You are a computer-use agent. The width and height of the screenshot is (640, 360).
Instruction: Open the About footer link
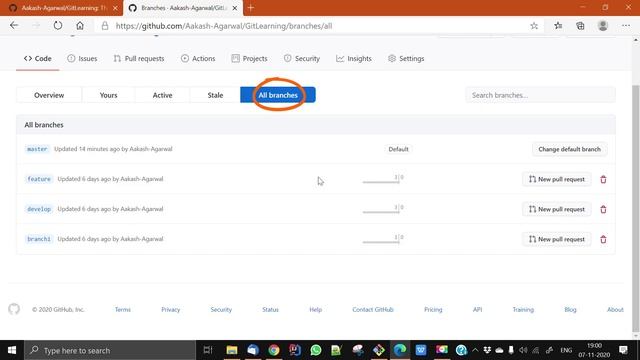[615, 309]
